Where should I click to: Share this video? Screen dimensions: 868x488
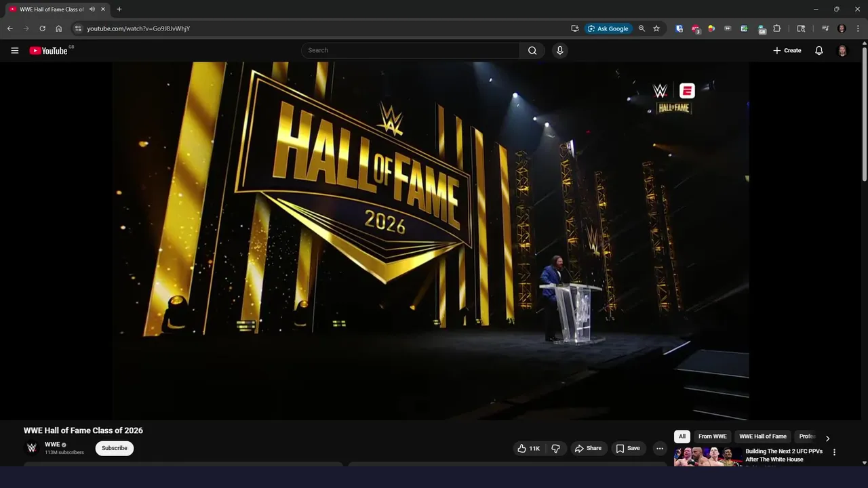588,448
